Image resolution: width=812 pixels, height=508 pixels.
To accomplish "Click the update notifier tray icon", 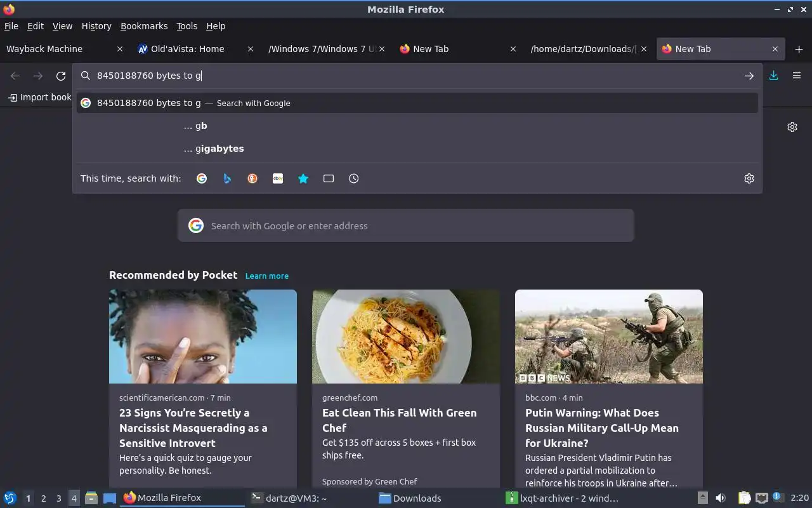I will pos(778,498).
